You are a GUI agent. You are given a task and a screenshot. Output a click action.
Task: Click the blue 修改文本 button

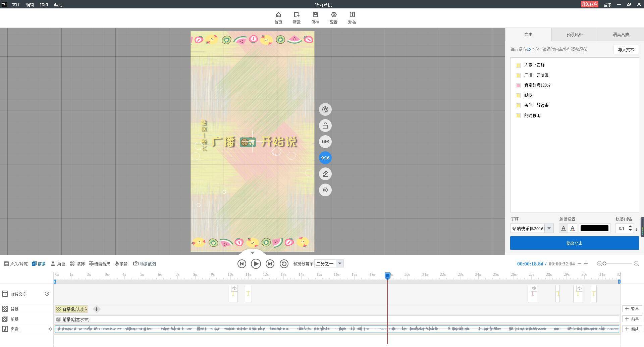[574, 243]
